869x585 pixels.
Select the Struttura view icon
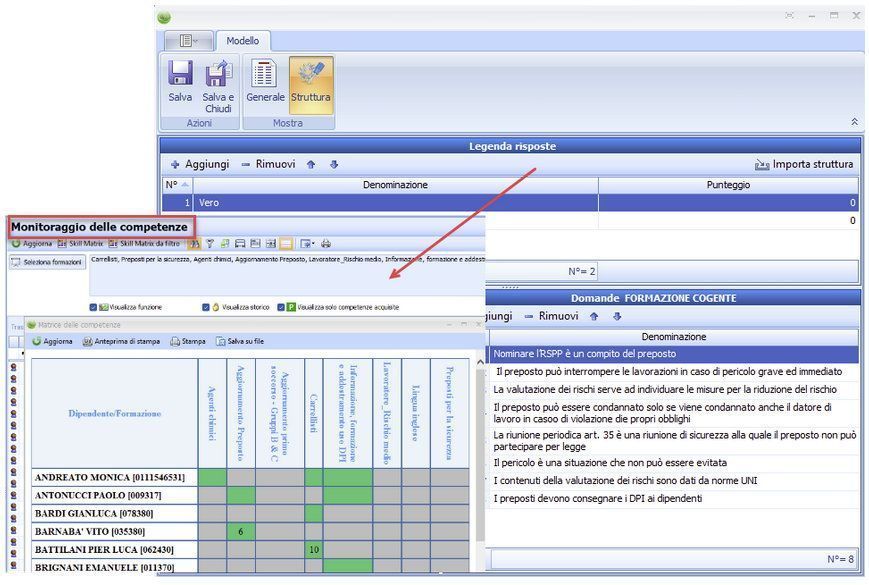coord(310,75)
